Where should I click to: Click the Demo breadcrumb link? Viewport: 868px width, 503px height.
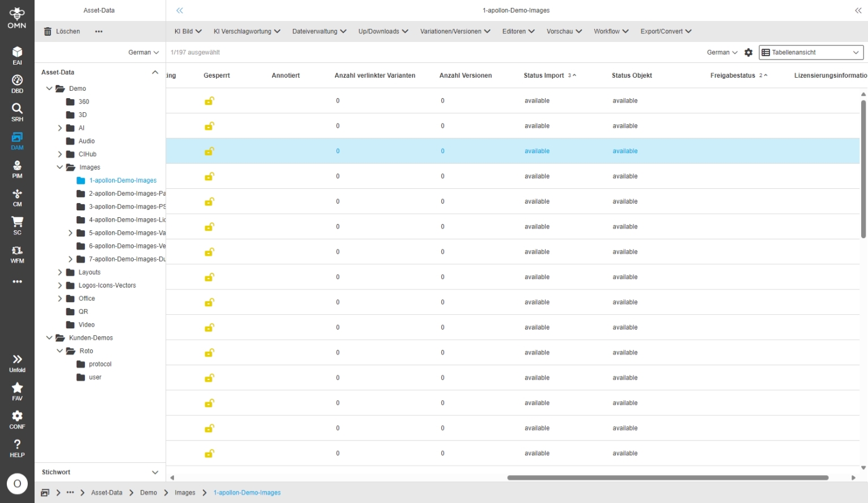(x=148, y=493)
